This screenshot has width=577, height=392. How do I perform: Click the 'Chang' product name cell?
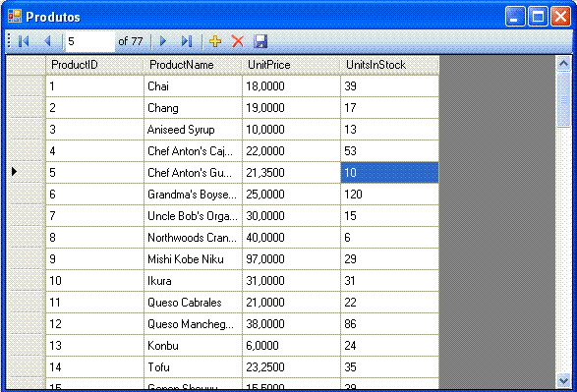(x=193, y=108)
